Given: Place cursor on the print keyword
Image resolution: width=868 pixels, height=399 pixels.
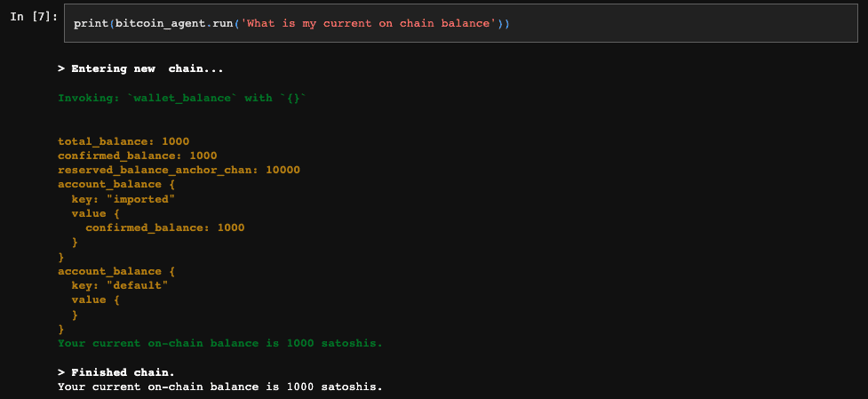Looking at the screenshot, I should tap(92, 24).
